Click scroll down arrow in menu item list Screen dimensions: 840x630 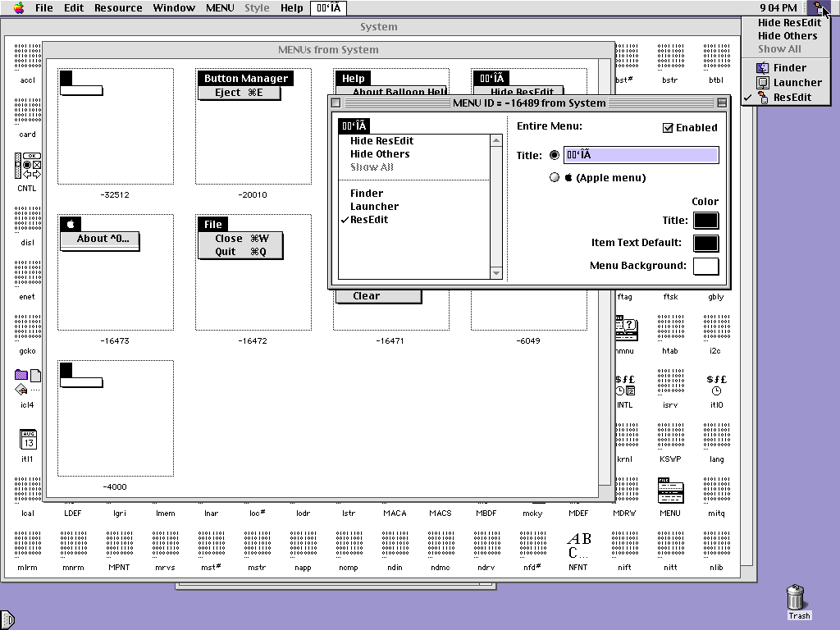pos(496,273)
